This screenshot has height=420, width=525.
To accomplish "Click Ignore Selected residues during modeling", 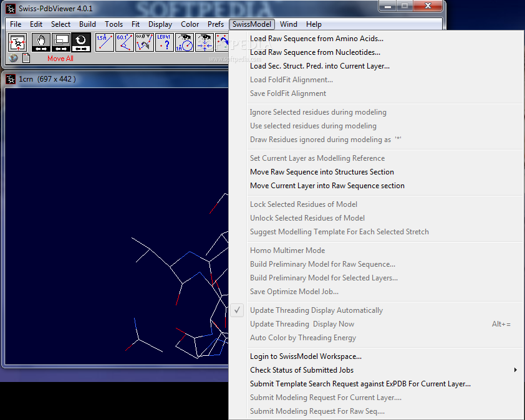I will [376, 112].
